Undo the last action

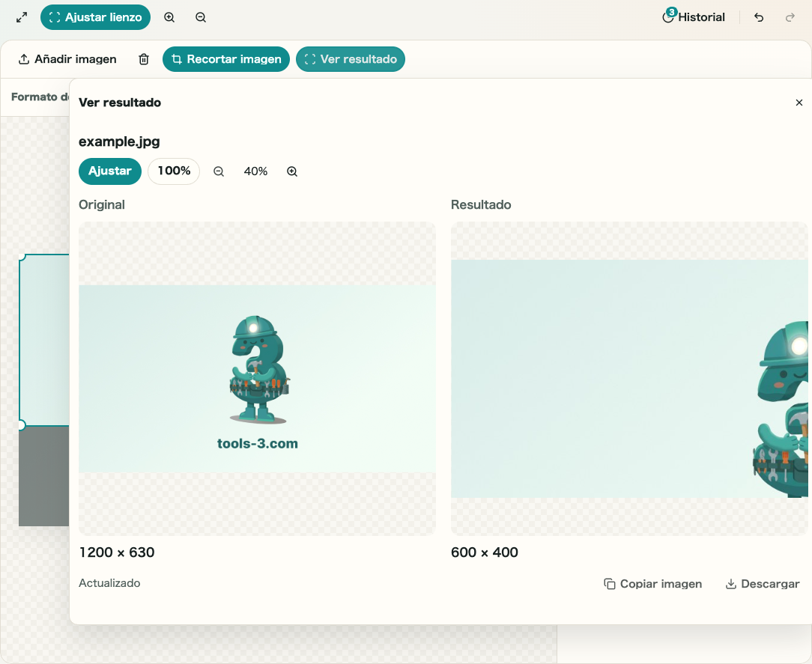(759, 18)
